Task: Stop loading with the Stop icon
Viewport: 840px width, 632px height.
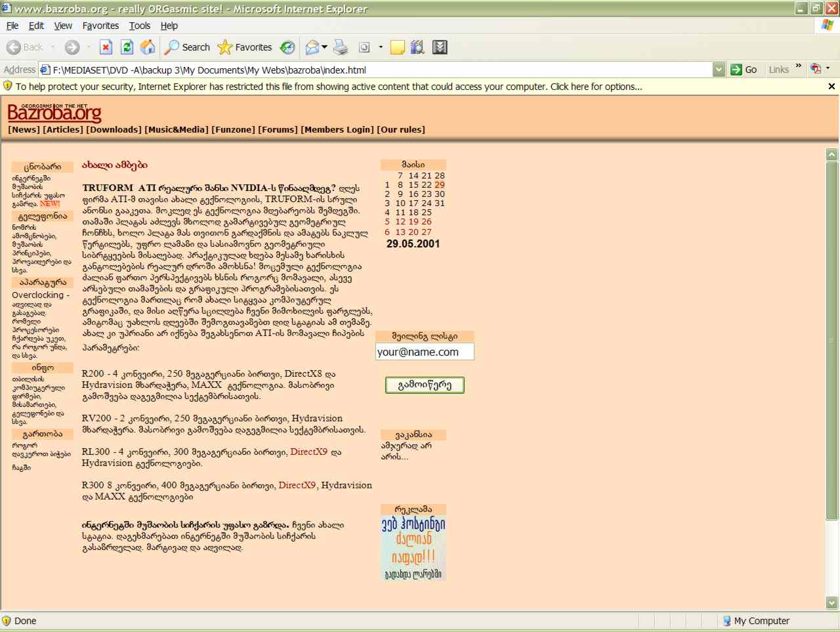Action: point(106,47)
